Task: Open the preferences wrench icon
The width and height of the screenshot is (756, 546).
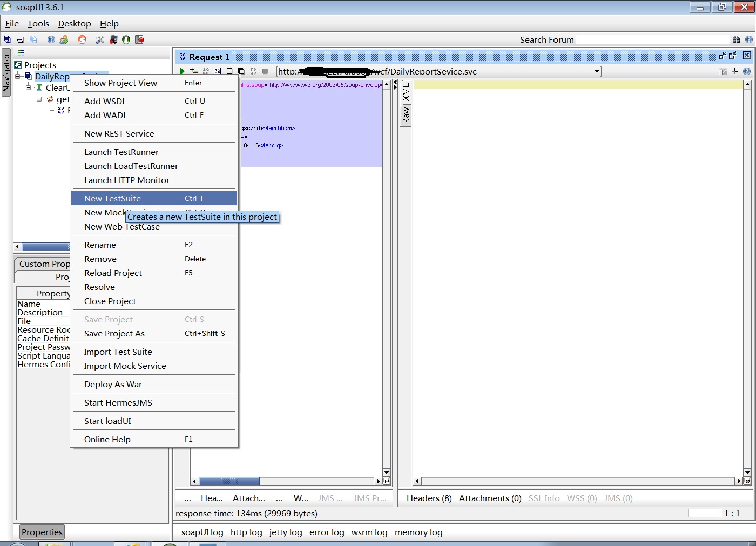Action: pyautogui.click(x=100, y=39)
